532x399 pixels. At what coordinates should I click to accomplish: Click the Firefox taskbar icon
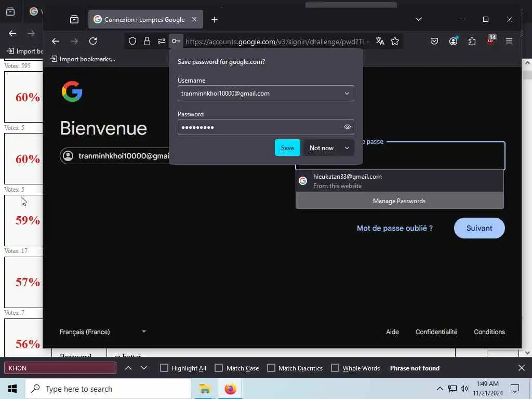click(x=230, y=389)
